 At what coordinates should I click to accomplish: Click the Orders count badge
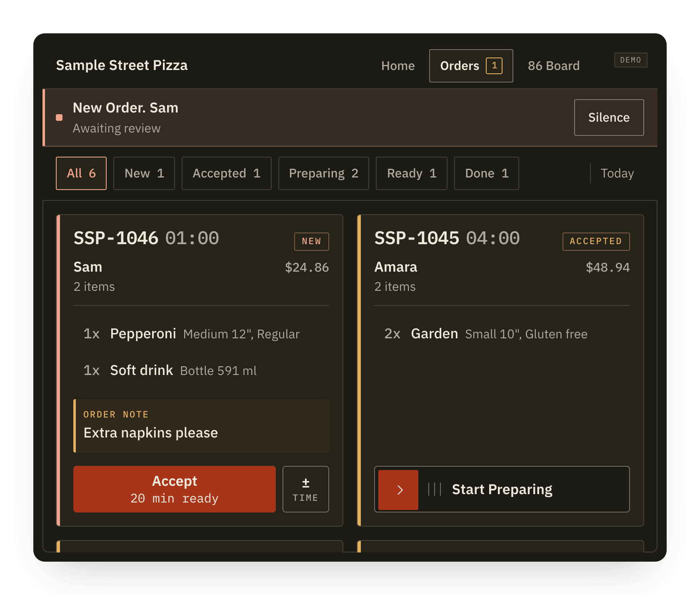point(494,65)
